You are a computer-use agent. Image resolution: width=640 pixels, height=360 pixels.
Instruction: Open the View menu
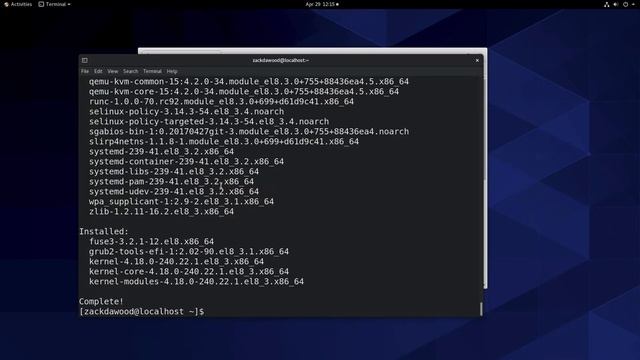113,71
